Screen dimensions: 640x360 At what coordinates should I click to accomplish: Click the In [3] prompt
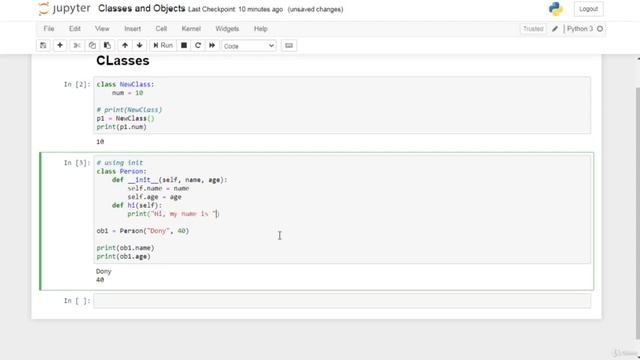point(77,162)
